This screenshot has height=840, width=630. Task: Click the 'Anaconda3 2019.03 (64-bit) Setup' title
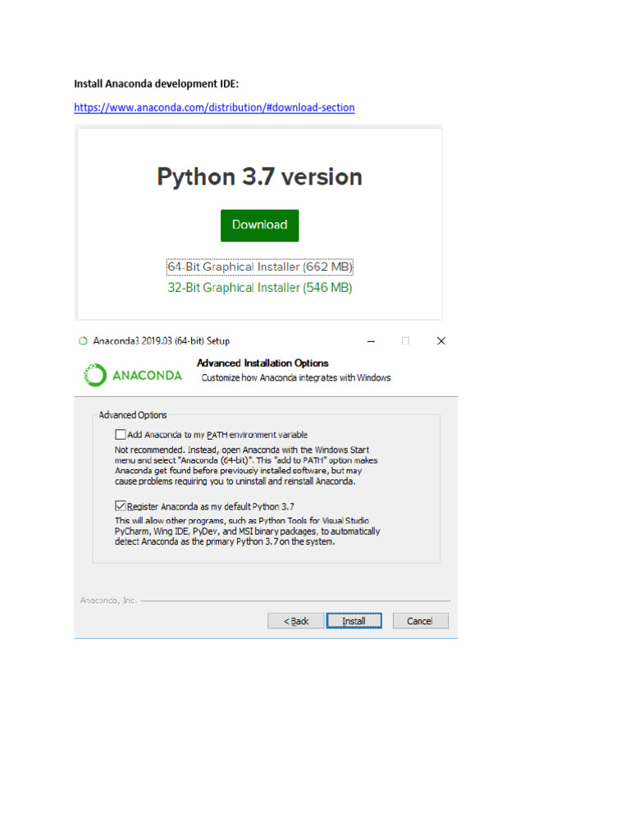click(162, 340)
